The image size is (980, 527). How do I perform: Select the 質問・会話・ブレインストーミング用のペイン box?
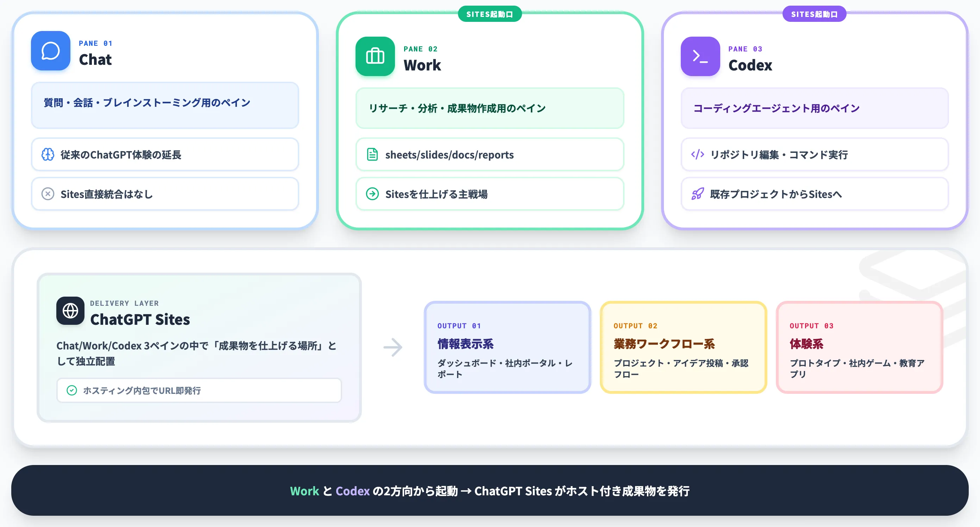(165, 105)
